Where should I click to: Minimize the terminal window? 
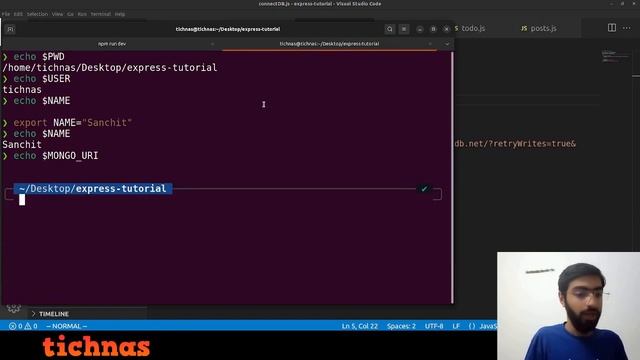pyautogui.click(x=420, y=29)
